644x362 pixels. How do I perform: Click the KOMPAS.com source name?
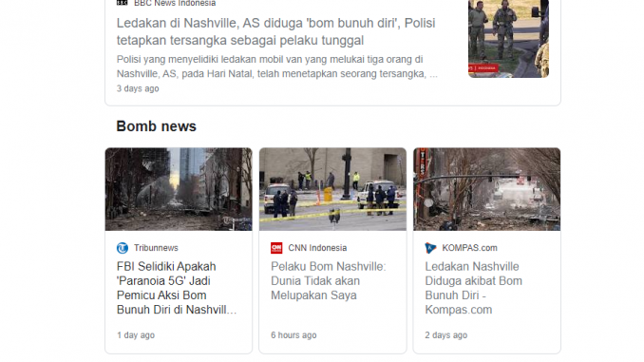[469, 248]
